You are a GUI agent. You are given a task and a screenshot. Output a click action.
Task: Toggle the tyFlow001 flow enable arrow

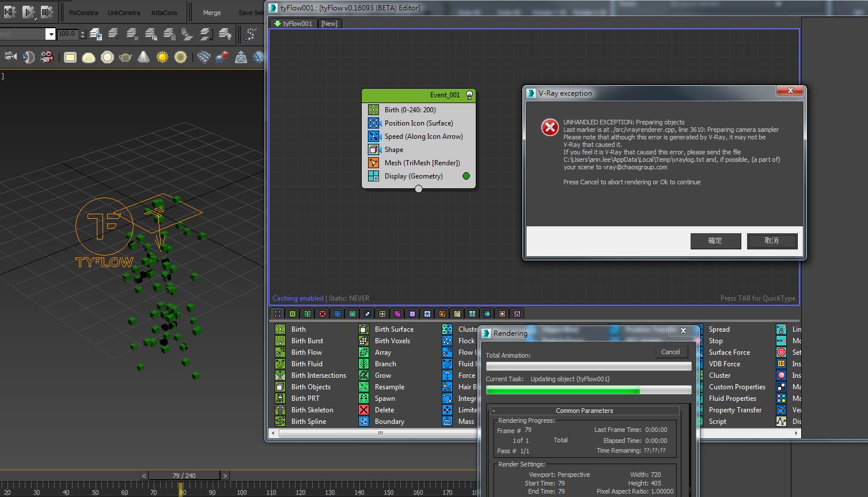tap(277, 24)
